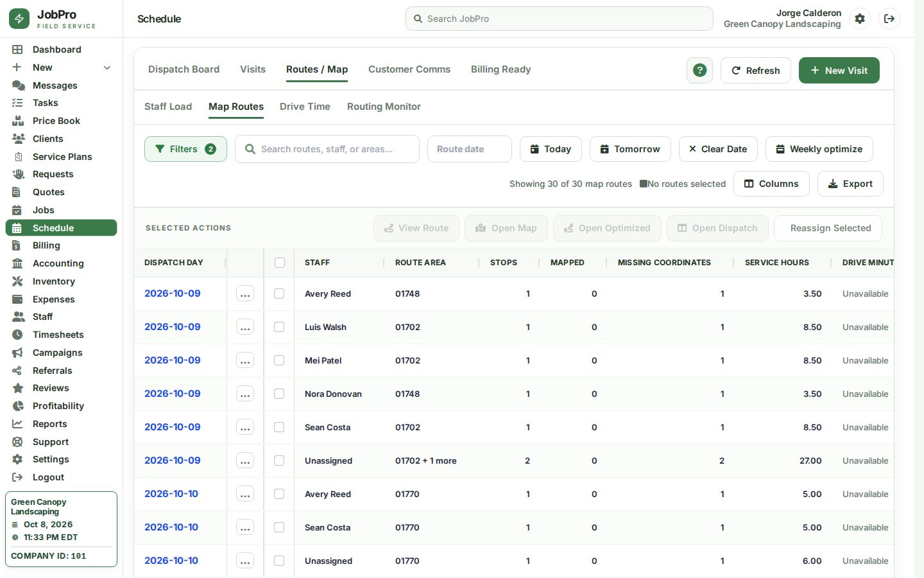924x578 pixels.
Task: Open the settings gear icon in header
Action: pyautogui.click(x=860, y=19)
